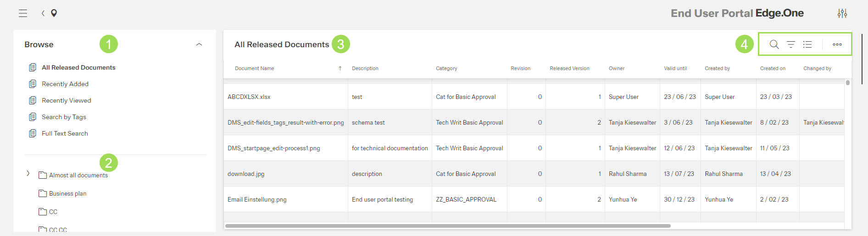Open Recently Added documents
The height and width of the screenshot is (236, 868).
(65, 84)
